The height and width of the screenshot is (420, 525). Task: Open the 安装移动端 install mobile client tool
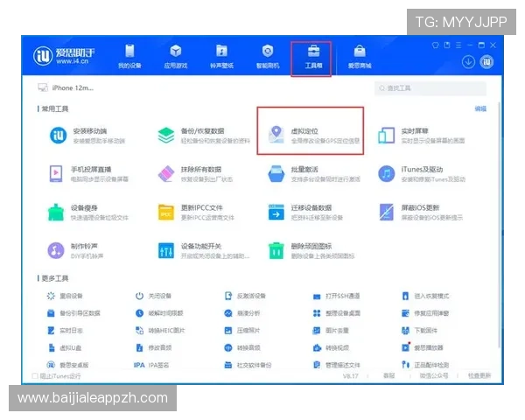pyautogui.click(x=87, y=136)
